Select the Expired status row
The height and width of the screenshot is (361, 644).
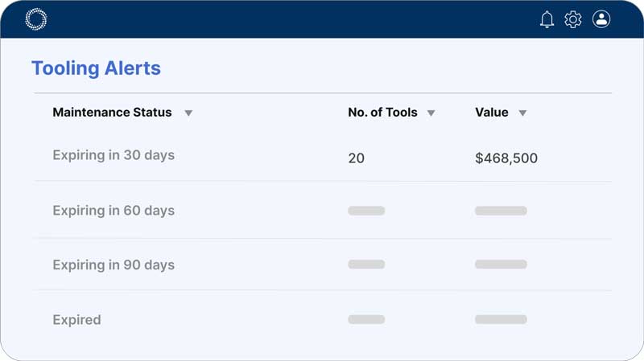click(76, 320)
